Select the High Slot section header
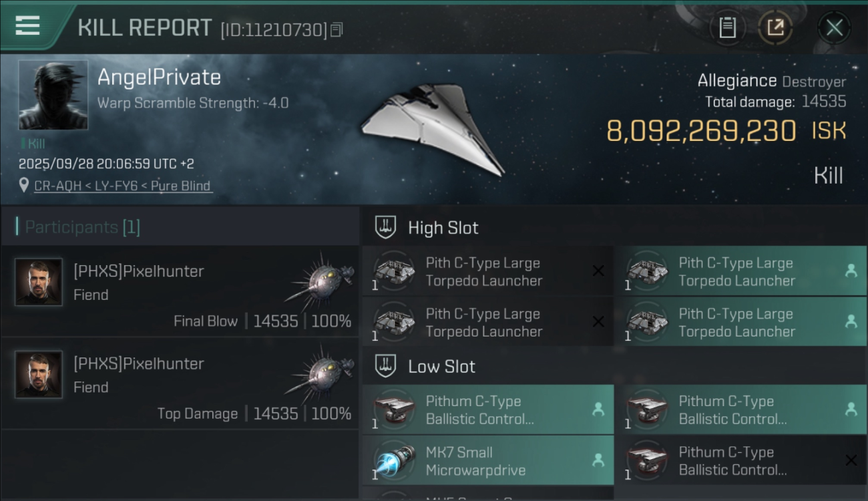868x501 pixels. click(x=443, y=228)
